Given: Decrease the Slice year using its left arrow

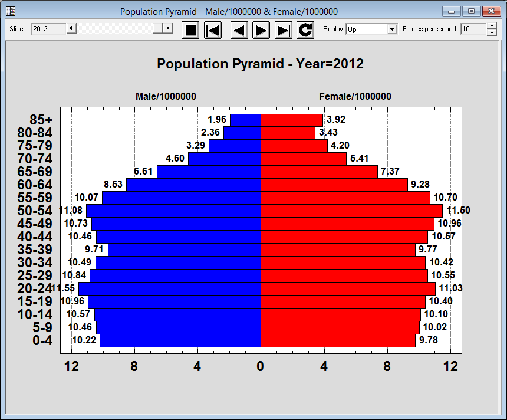Looking at the screenshot, I should tap(72, 28).
